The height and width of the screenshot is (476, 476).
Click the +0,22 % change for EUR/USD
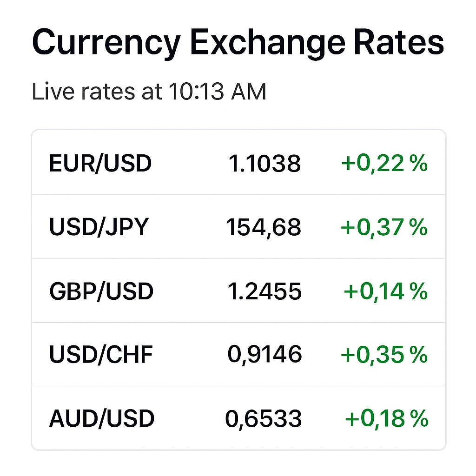pyautogui.click(x=384, y=164)
